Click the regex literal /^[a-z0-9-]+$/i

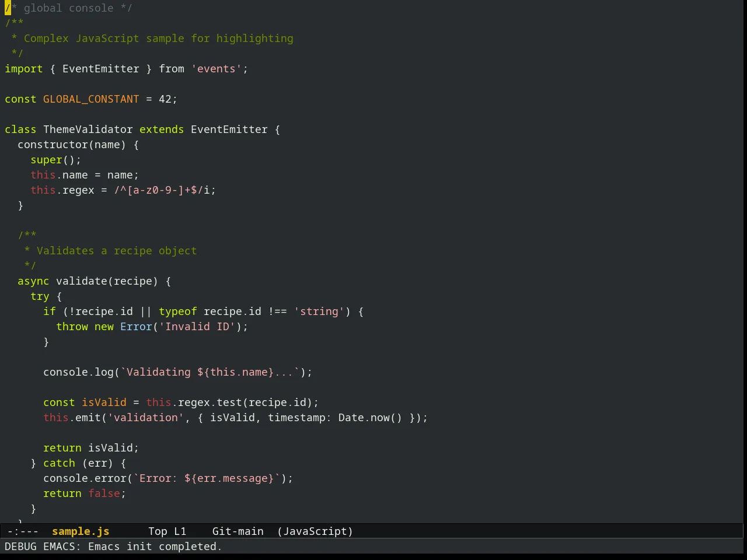[x=162, y=190]
